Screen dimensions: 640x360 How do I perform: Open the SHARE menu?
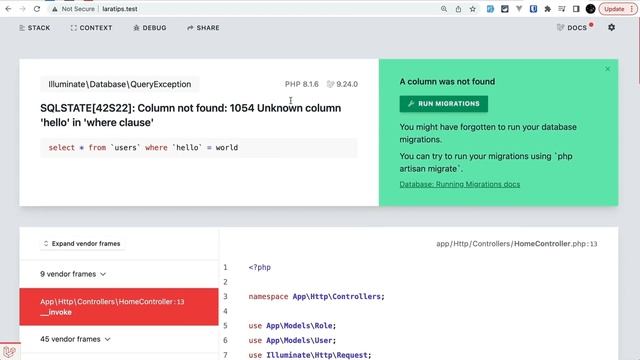(x=203, y=28)
